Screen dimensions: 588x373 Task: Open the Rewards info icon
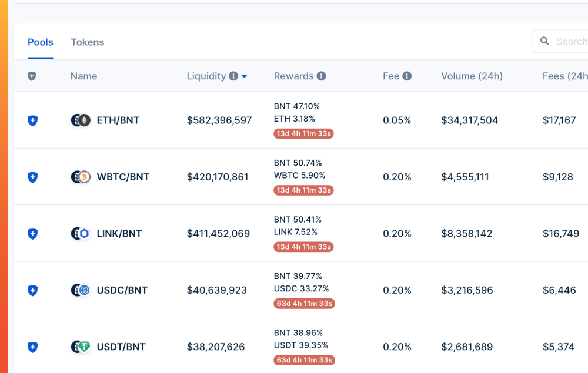pyautogui.click(x=322, y=76)
